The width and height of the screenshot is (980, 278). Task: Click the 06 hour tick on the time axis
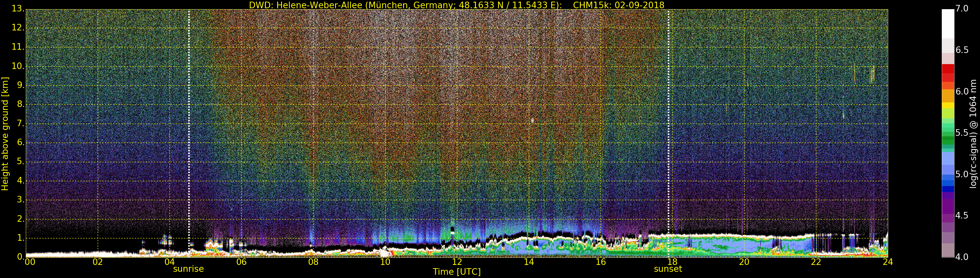coord(241,262)
